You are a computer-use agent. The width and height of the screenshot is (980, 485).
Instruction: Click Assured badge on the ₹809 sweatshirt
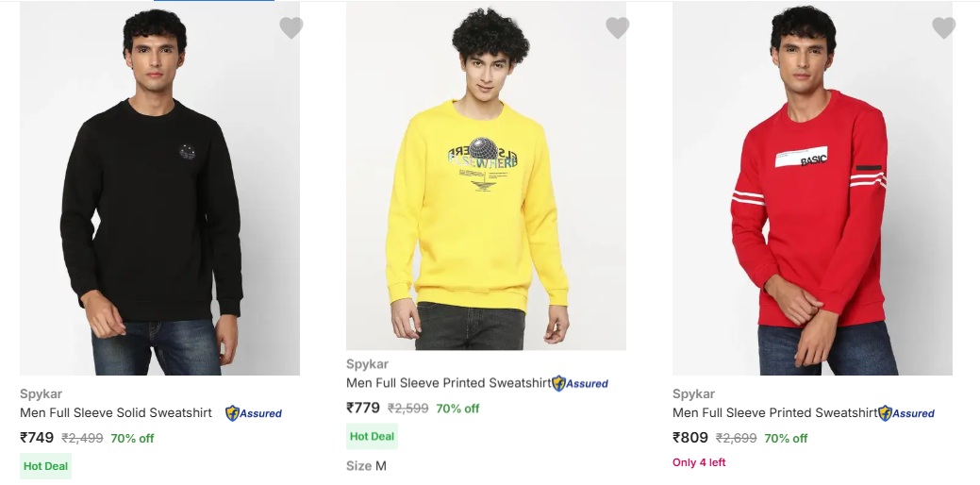[x=906, y=413]
